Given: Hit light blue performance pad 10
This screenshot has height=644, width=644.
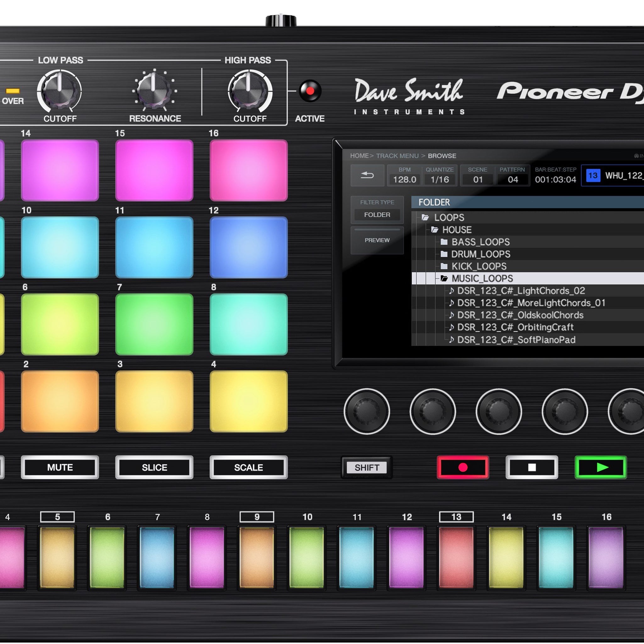Looking at the screenshot, I should 60,247.
